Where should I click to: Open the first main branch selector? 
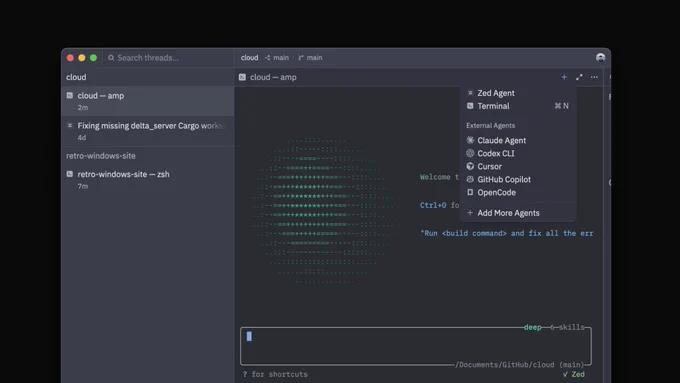pos(277,58)
